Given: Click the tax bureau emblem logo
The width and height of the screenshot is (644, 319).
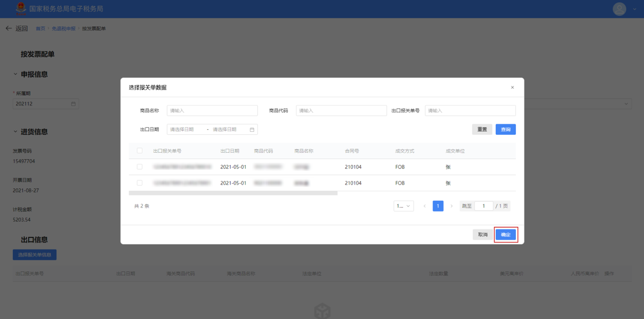Looking at the screenshot, I should point(20,9).
